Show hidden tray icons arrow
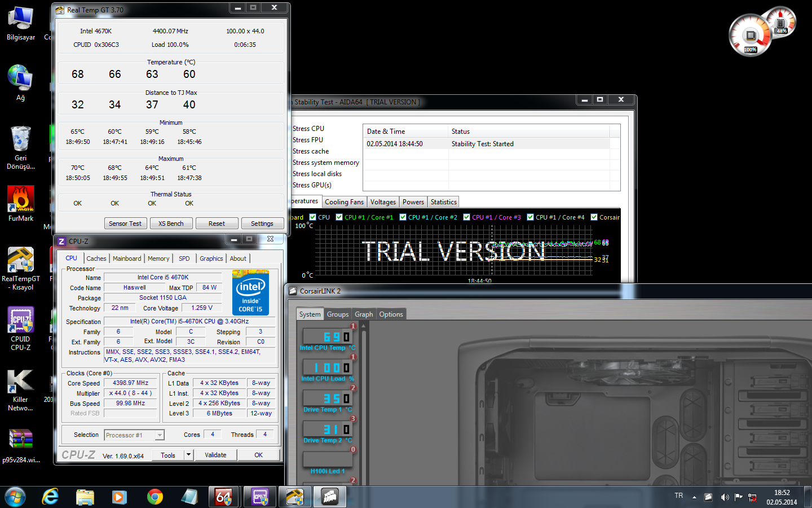 click(x=694, y=497)
